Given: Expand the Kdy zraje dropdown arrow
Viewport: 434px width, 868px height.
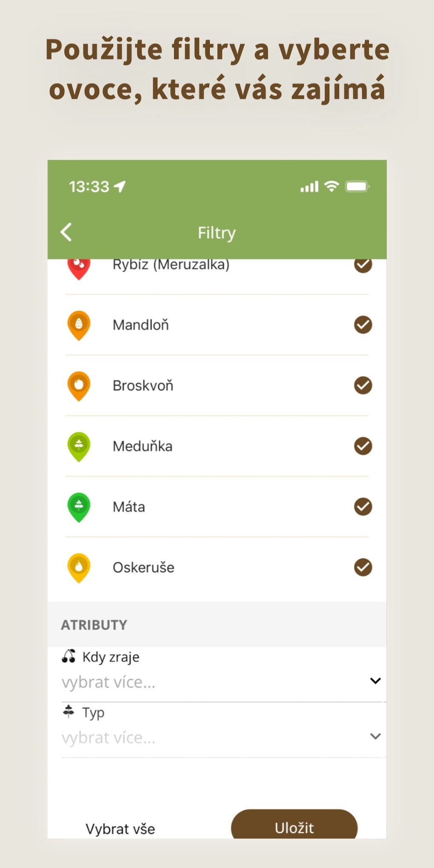Looking at the screenshot, I should (x=375, y=681).
